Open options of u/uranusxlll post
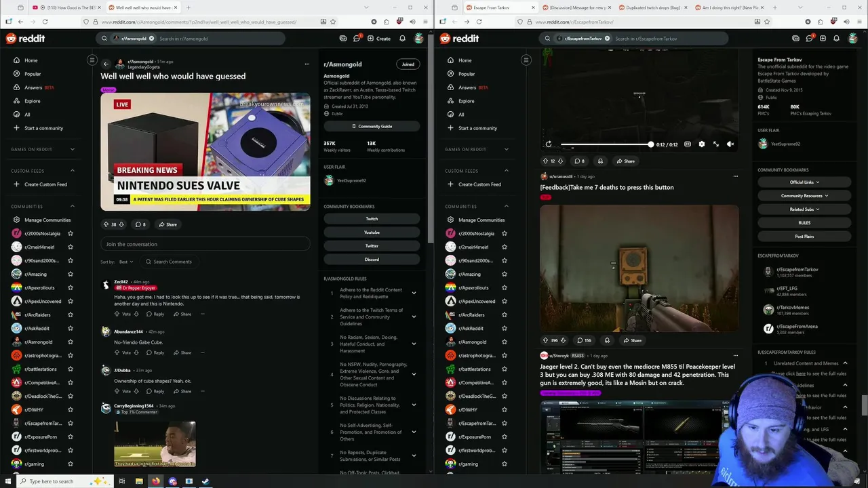The height and width of the screenshot is (488, 868). pyautogui.click(x=735, y=176)
